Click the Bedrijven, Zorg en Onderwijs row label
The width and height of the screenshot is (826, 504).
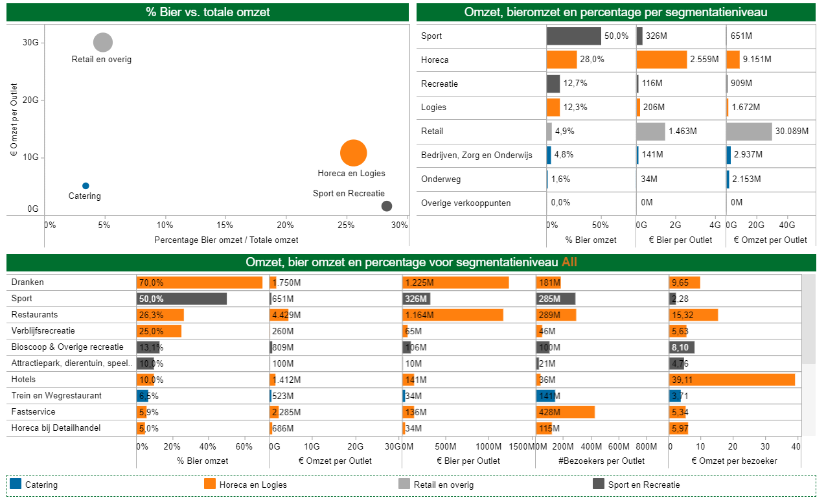coord(476,155)
